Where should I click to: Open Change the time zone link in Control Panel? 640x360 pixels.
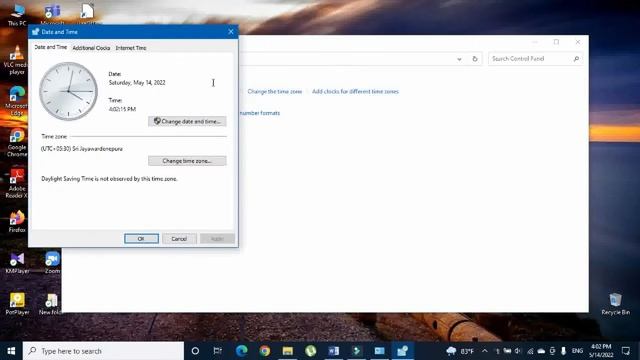click(x=275, y=91)
